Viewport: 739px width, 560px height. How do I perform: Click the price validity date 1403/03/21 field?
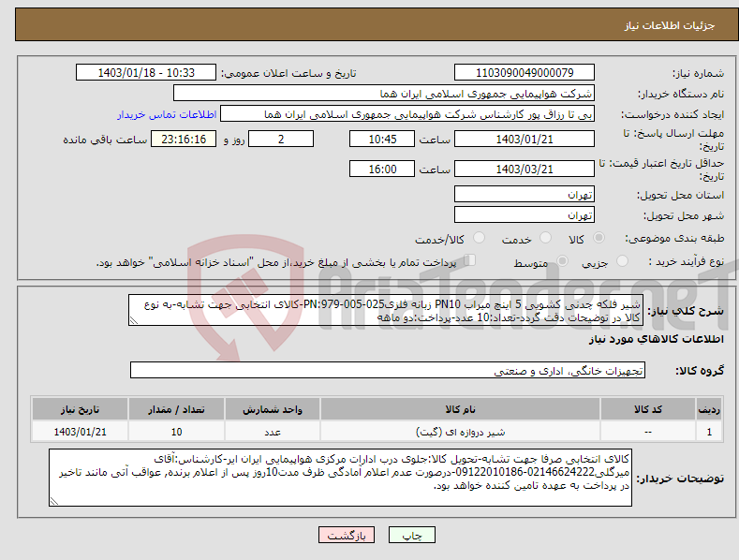[525, 169]
